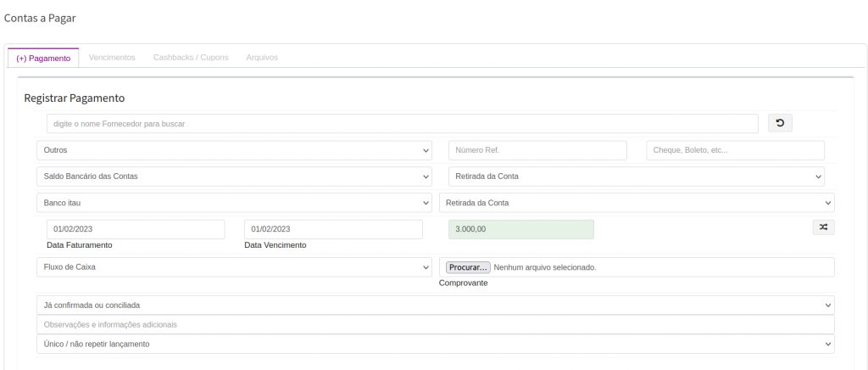This screenshot has height=370, width=868.
Task: Click the green 3.000,00 amount field
Action: click(x=520, y=229)
